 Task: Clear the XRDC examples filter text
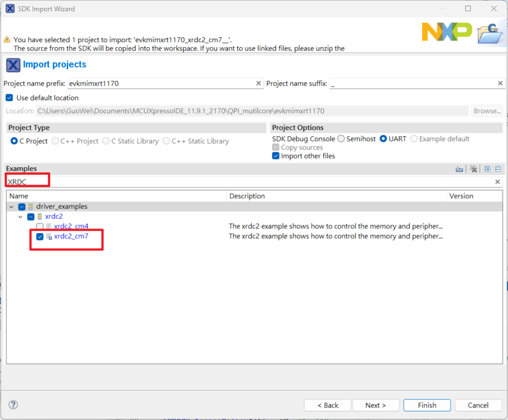(x=497, y=182)
